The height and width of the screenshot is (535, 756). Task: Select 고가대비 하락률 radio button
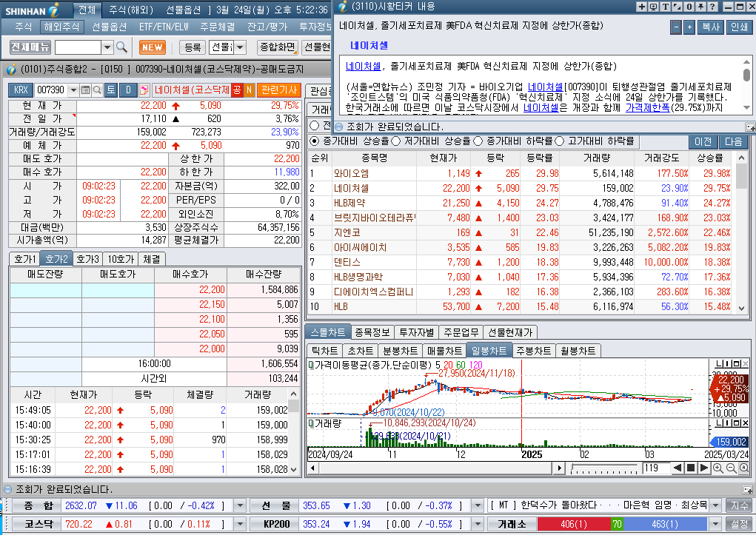tap(560, 141)
